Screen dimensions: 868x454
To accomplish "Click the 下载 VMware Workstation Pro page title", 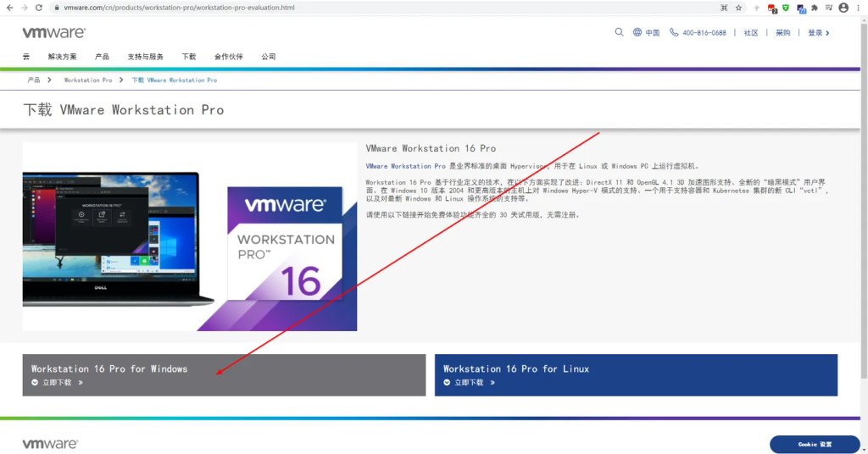I will coord(124,110).
